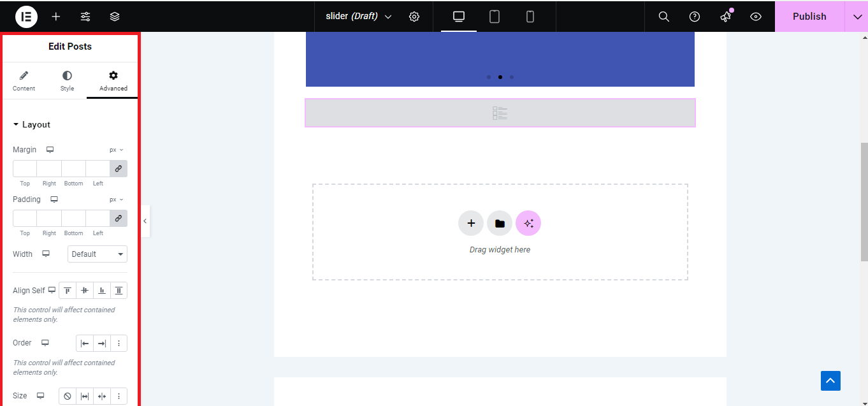The height and width of the screenshot is (406, 868).
Task: Toggle linked Margin values
Action: click(119, 169)
